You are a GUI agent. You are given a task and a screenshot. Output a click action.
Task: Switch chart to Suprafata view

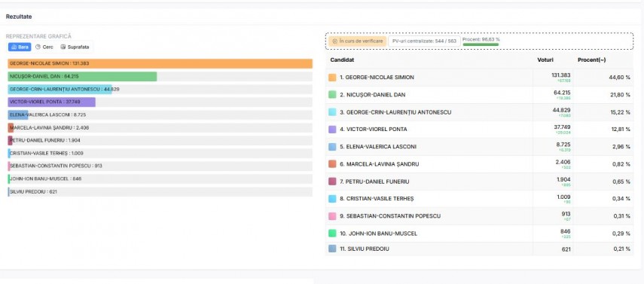tap(75, 47)
